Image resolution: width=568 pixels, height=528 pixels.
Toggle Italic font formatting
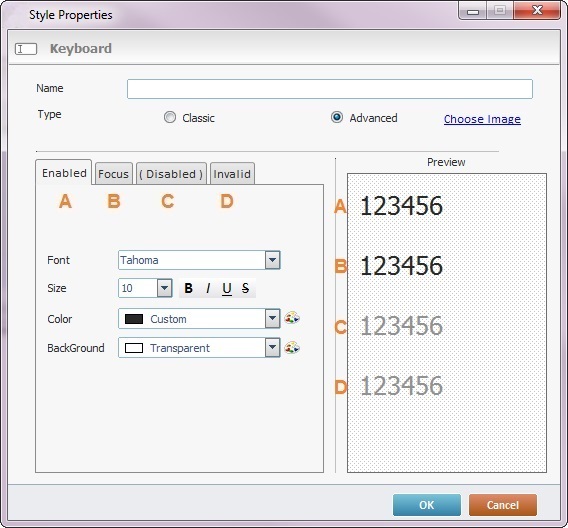point(208,288)
